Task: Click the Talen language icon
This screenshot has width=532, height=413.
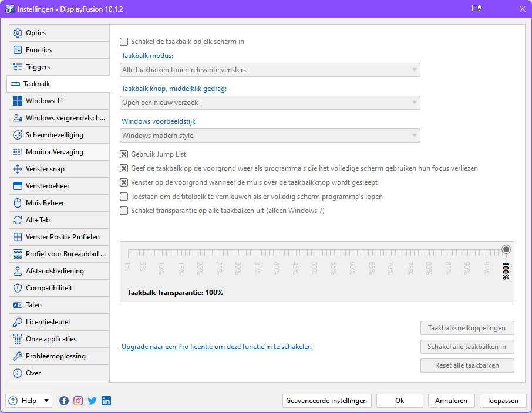Action: [x=17, y=305]
